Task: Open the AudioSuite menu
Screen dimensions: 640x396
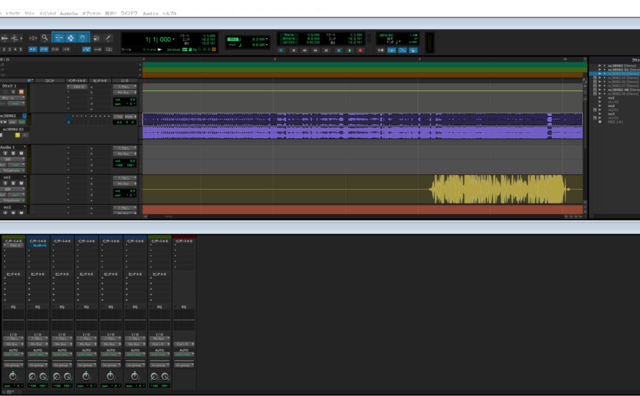Action: (69, 13)
